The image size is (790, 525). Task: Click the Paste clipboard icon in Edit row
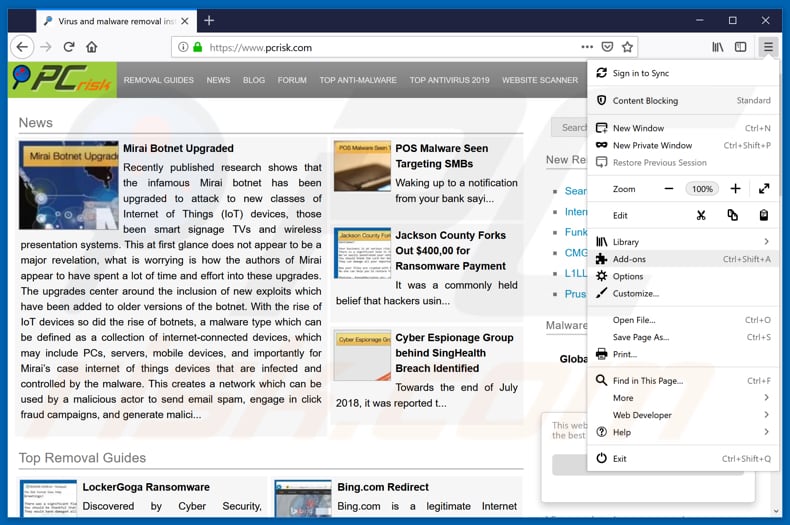[x=764, y=215]
